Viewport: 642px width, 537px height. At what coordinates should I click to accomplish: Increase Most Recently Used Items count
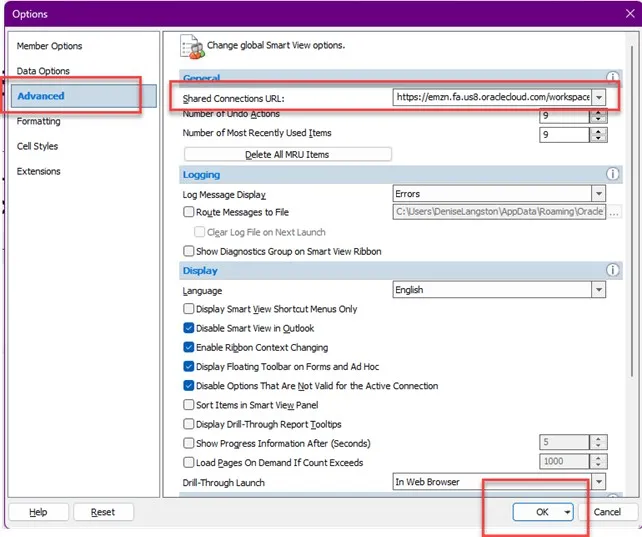[598, 131]
